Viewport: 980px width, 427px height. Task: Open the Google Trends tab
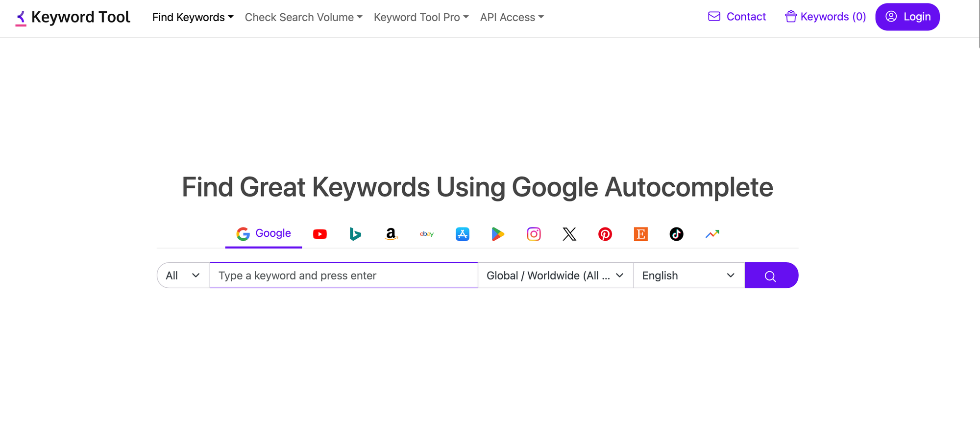click(712, 234)
